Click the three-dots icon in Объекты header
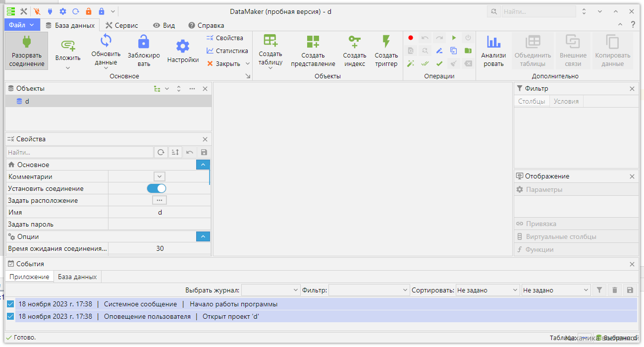 click(x=192, y=89)
